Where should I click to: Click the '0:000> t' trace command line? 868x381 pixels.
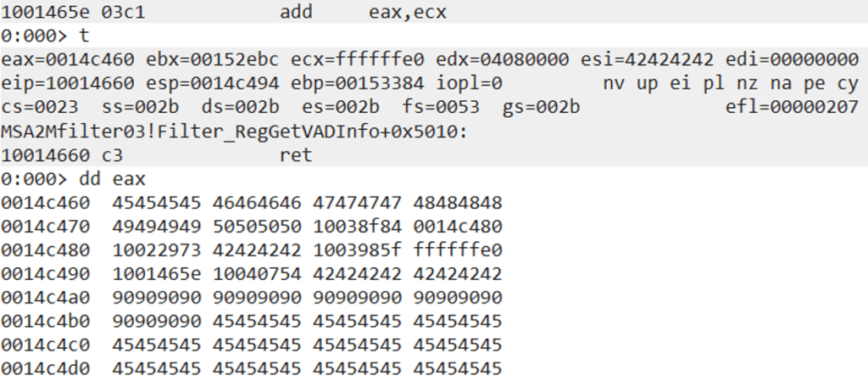click(44, 37)
